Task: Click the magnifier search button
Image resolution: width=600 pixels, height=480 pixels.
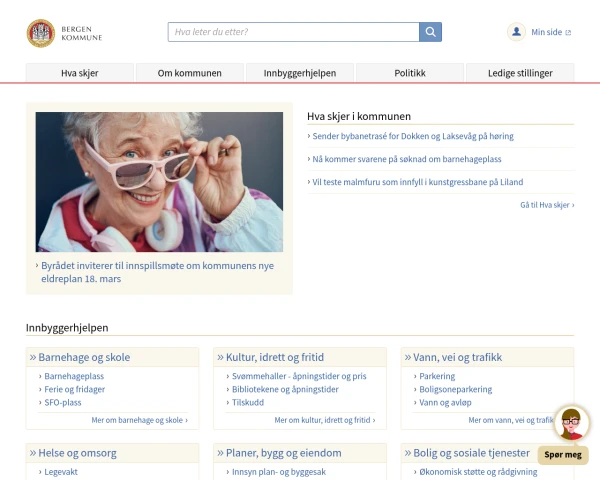Action: tap(430, 32)
